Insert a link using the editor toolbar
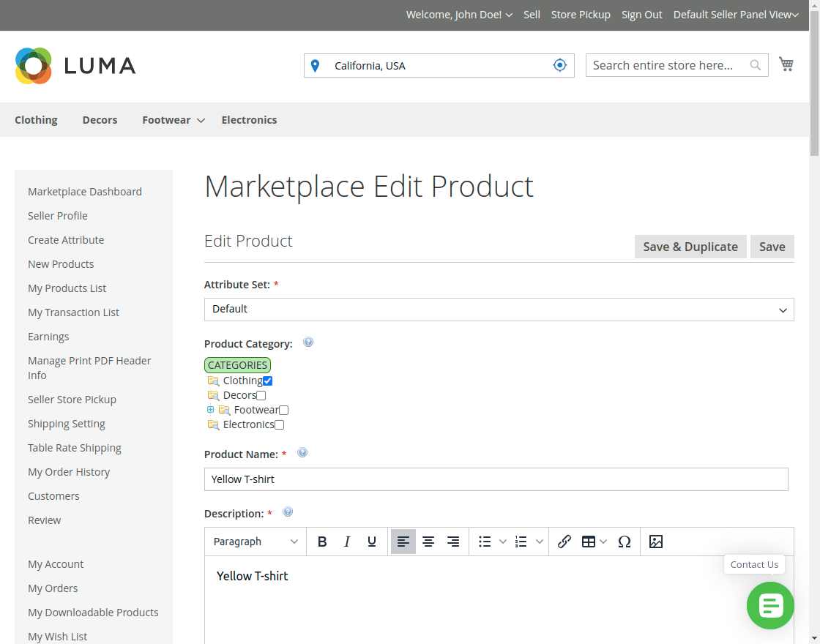 (x=564, y=542)
